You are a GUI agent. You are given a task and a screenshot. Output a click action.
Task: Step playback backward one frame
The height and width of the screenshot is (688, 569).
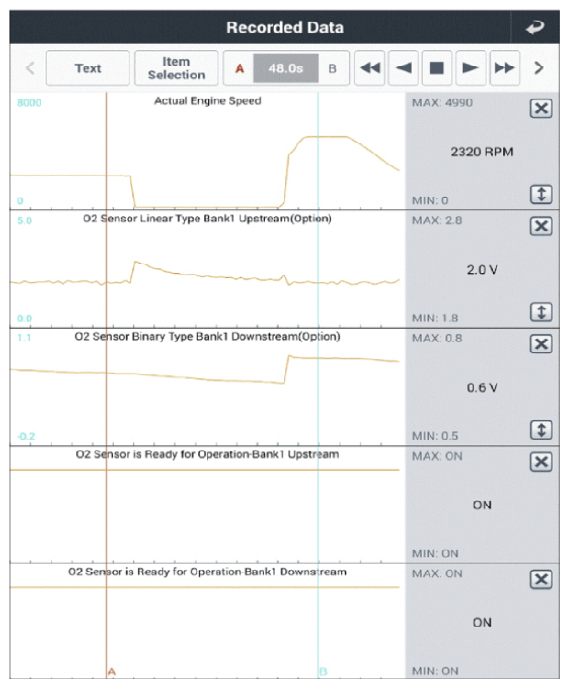tap(403, 68)
